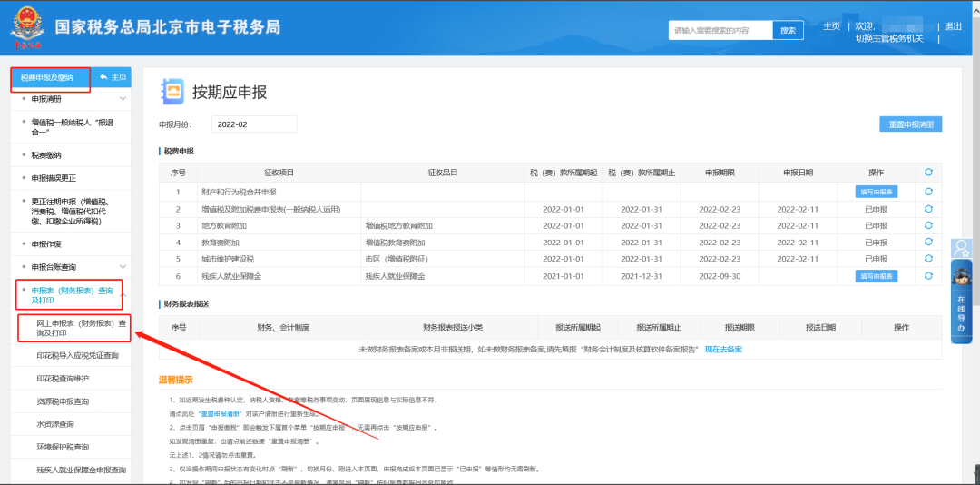This screenshot has width=980, height=485.
Task: Refresh the 教育费附加 row
Action: [928, 242]
